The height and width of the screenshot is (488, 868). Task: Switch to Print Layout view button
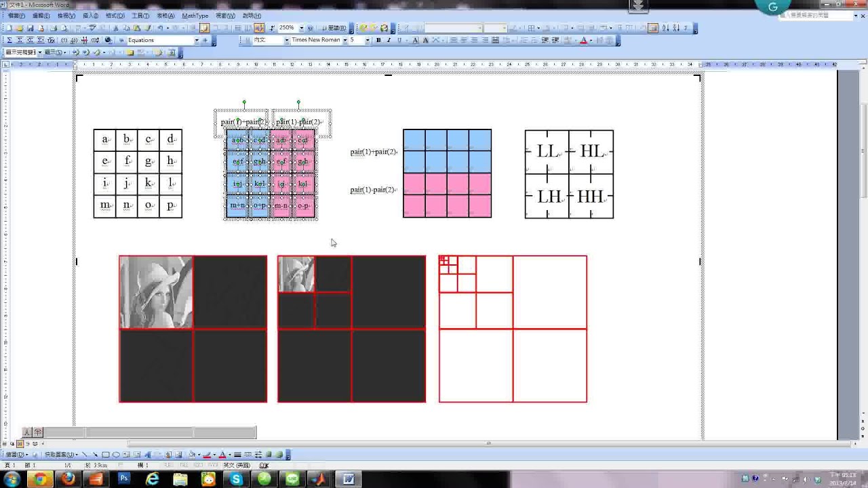21,444
